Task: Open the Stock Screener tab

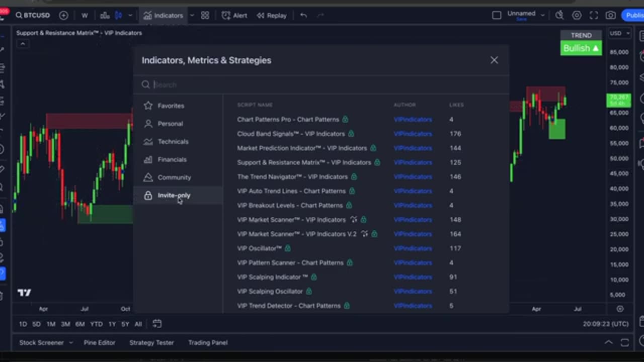Action: [41, 343]
